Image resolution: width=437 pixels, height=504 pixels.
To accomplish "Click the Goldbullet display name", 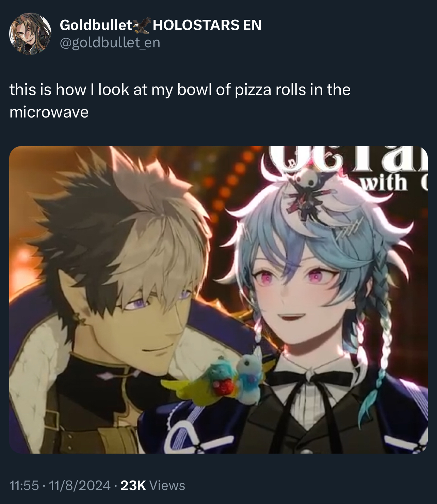I will (96, 25).
